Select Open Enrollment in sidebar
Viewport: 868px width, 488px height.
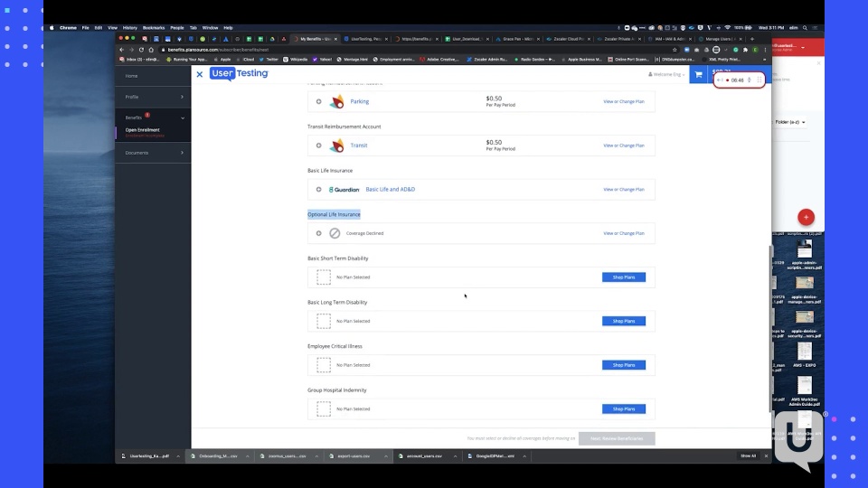(142, 129)
